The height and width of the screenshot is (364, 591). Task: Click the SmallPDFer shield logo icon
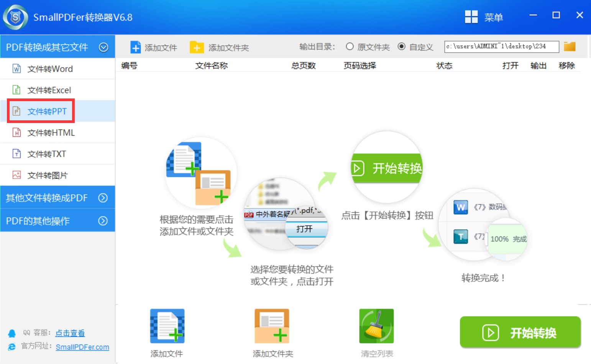[x=15, y=17]
